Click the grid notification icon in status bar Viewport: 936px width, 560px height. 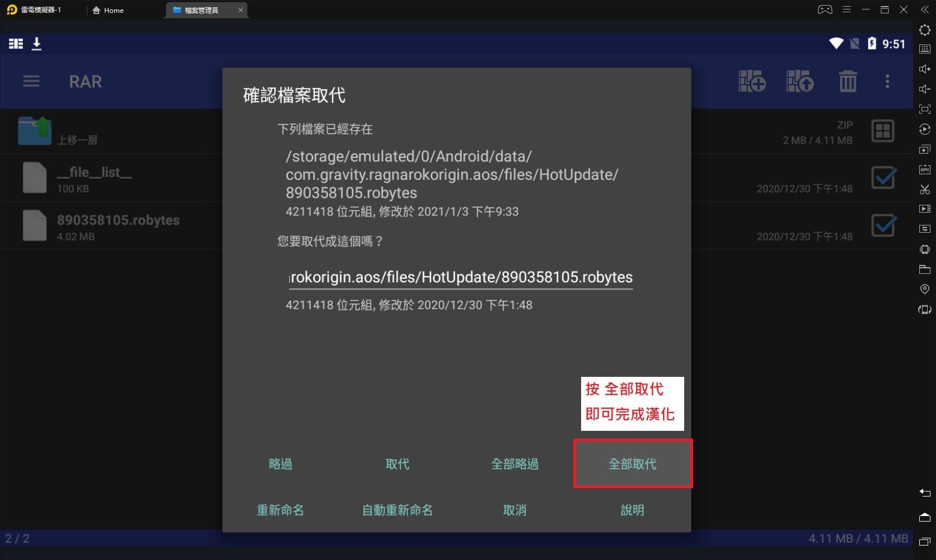coord(16,43)
